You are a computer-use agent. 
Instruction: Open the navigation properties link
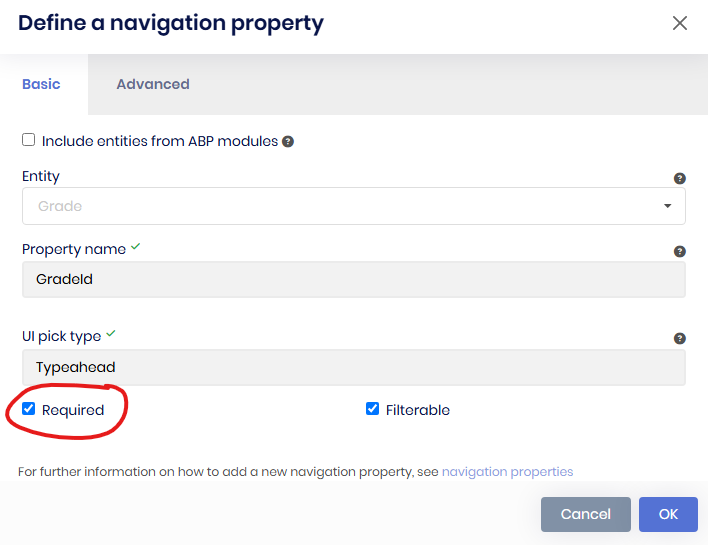507,471
